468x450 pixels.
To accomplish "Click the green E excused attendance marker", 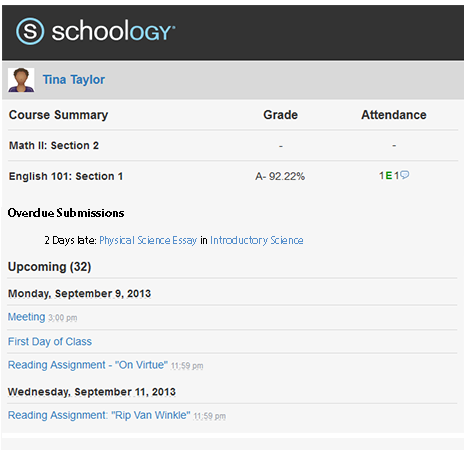I will 389,175.
